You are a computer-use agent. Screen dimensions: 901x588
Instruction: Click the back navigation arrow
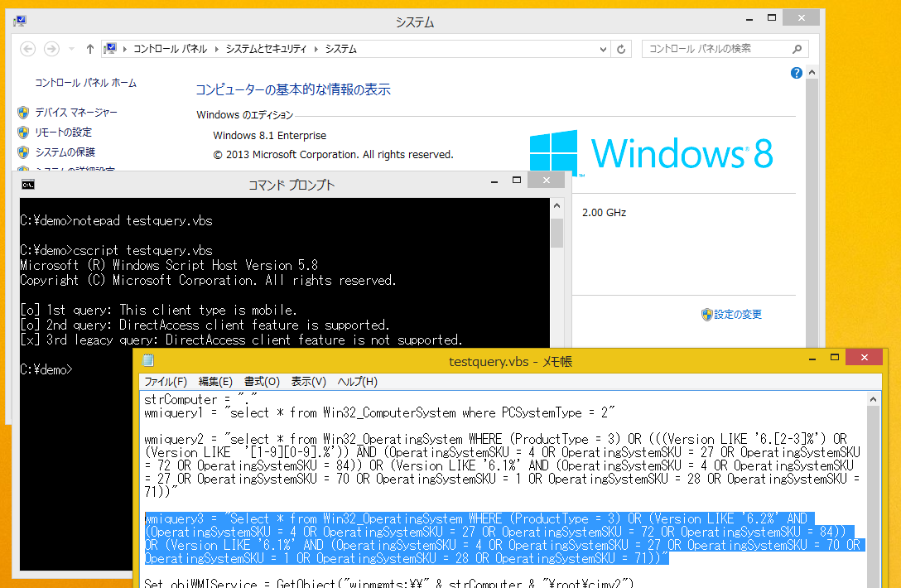coord(27,49)
